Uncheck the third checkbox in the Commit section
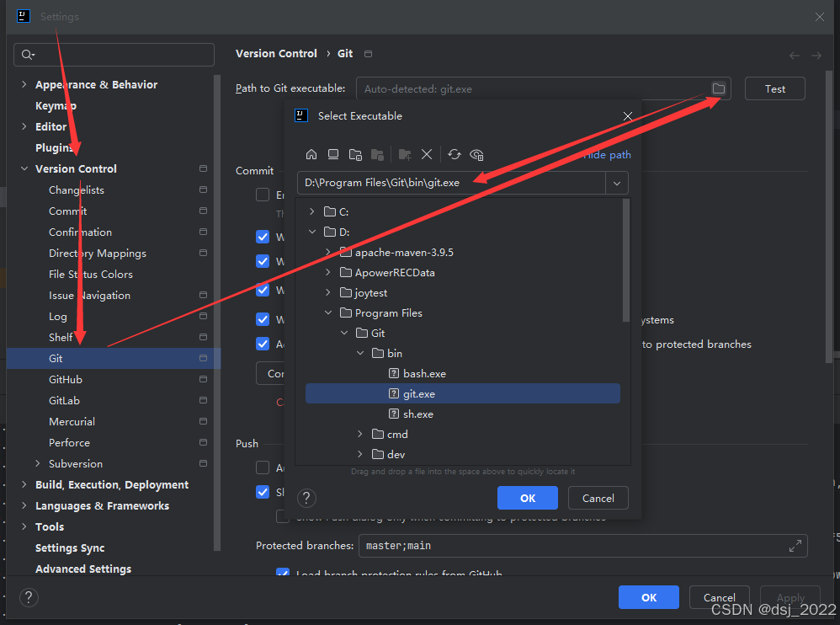 click(263, 261)
